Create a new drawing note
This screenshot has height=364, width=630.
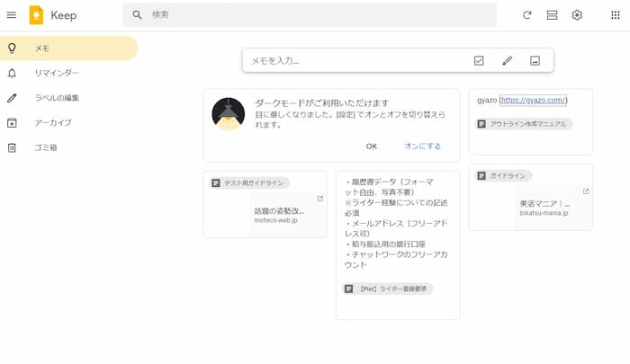click(x=507, y=60)
